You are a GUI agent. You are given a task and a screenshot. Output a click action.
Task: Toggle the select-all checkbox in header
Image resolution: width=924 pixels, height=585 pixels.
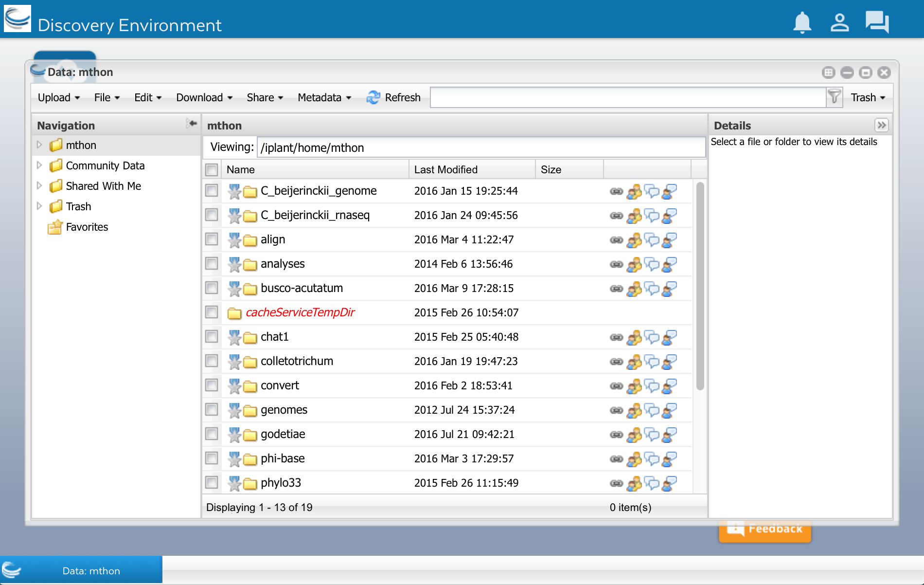212,170
